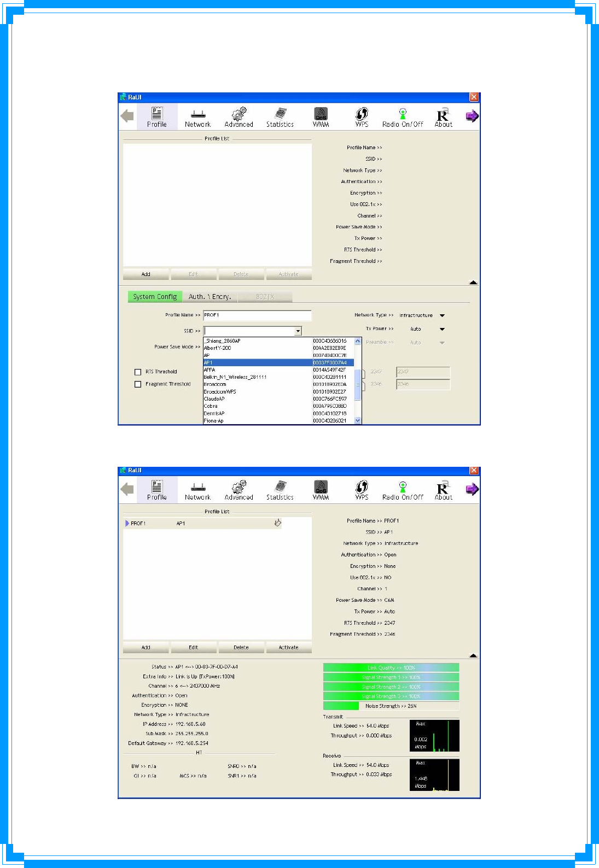Open the Tx Power Auto dropdown

pos(442,329)
